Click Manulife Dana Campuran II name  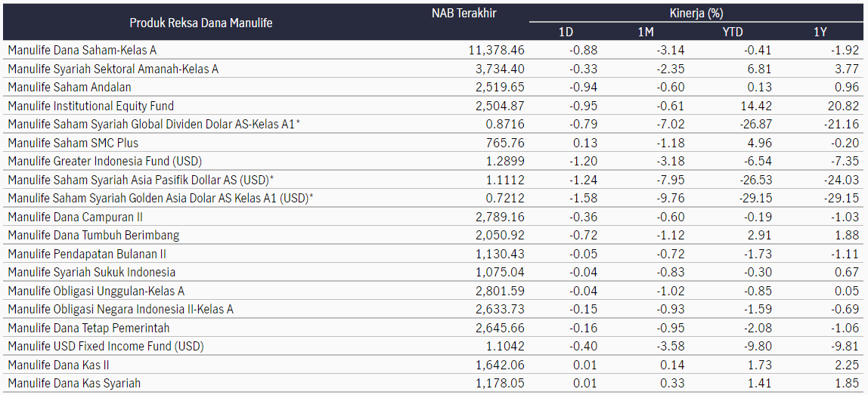point(76,217)
